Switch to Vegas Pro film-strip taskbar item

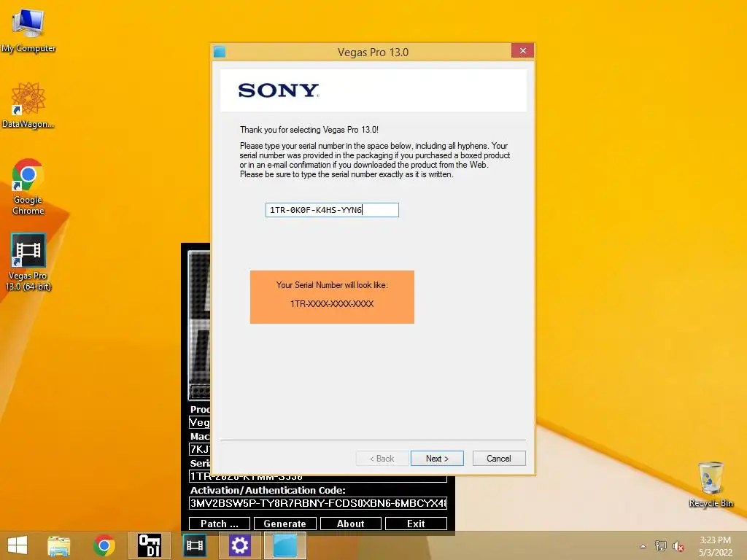(x=194, y=545)
